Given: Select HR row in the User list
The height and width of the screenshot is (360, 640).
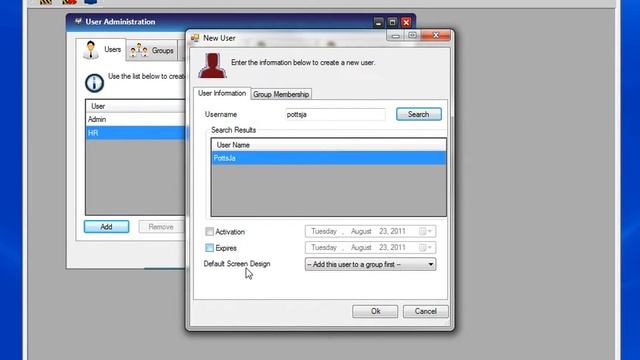Looking at the screenshot, I should (x=136, y=133).
